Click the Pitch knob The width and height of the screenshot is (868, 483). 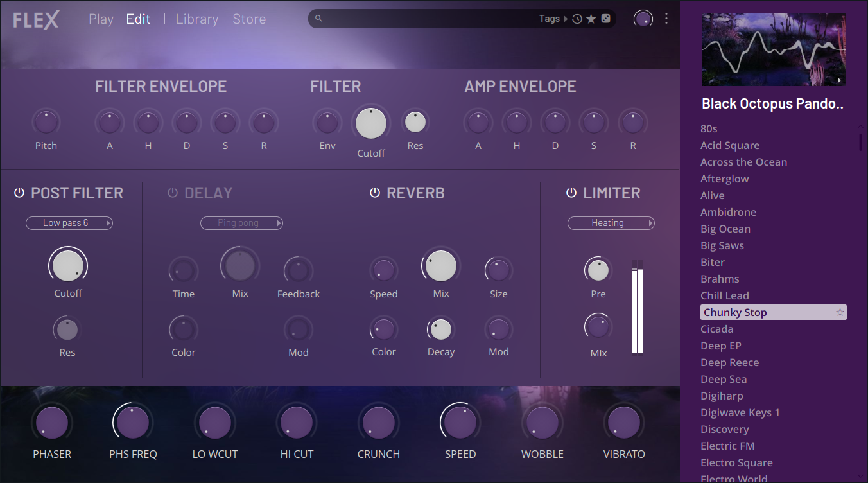46,122
